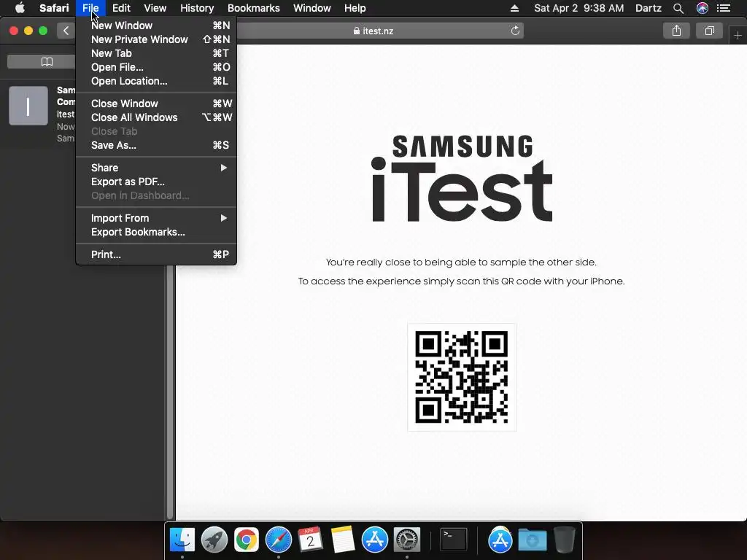
Task: Open App Store beside Notes in Dock
Action: (x=375, y=540)
